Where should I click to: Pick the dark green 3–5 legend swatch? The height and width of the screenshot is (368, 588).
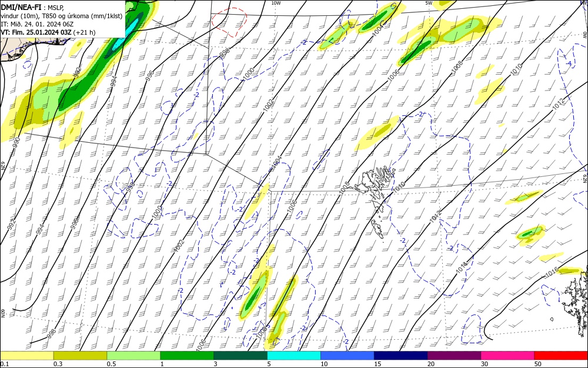click(240, 356)
